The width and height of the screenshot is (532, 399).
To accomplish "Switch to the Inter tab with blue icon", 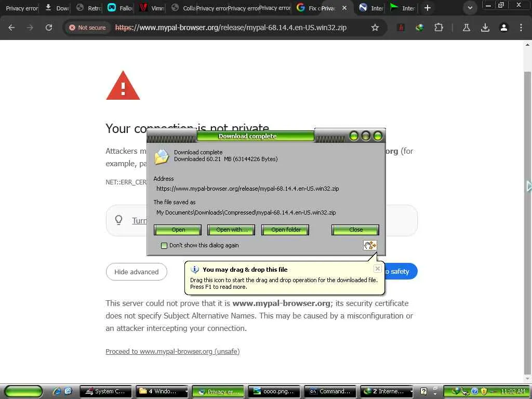I will coord(371,8).
